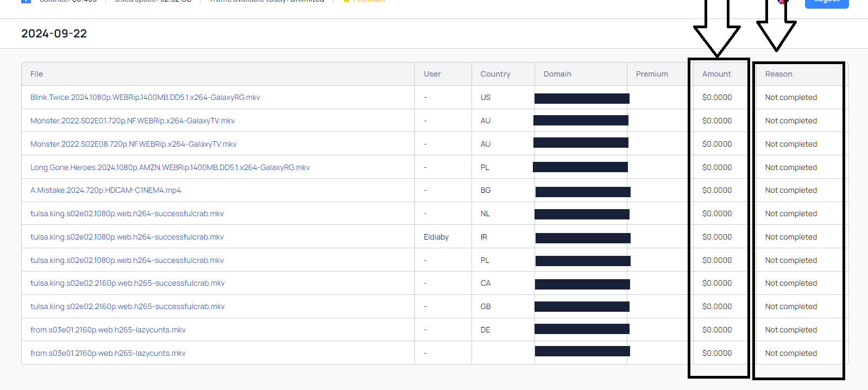Click the File column header
Screen dimensions: 868x390
(36, 74)
